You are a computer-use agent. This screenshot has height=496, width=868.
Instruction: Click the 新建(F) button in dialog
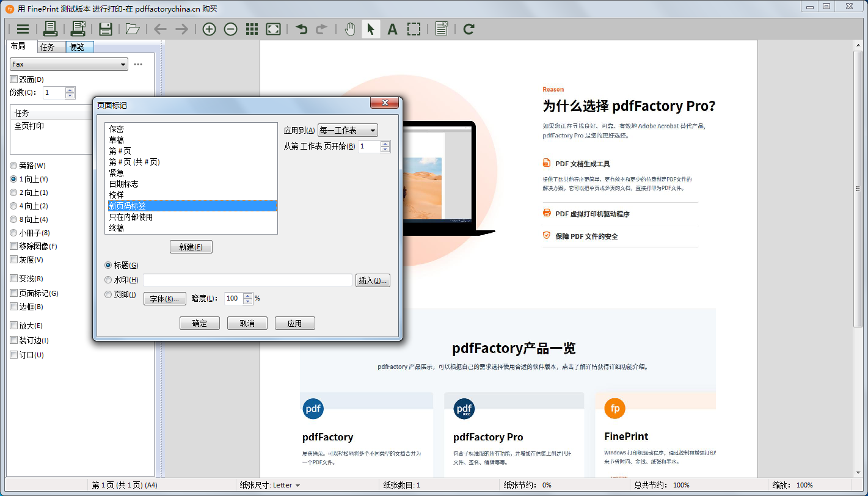click(191, 247)
